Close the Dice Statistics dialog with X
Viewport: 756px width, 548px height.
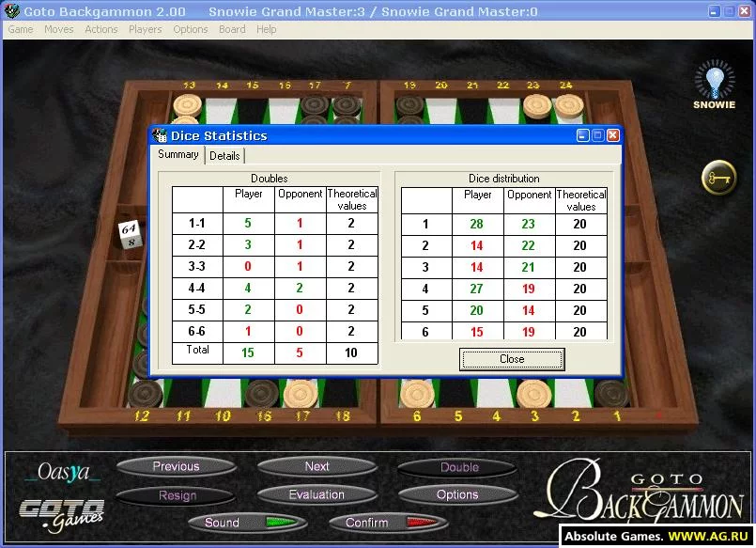613,135
